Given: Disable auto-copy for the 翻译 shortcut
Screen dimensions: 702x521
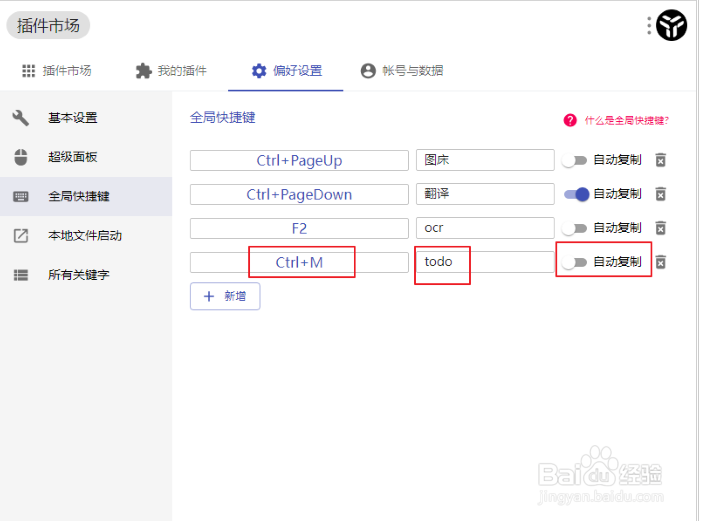Looking at the screenshot, I should 576,194.
